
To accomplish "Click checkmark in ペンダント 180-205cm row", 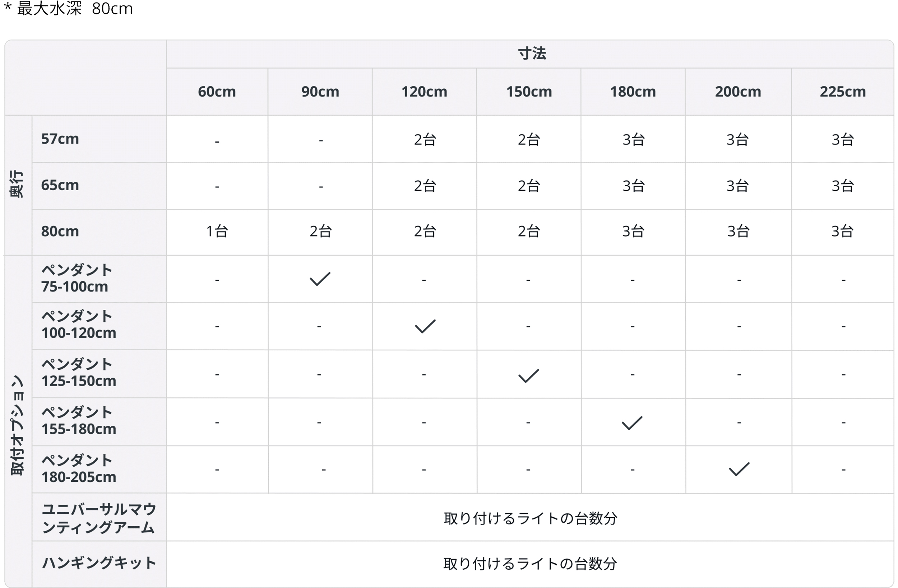I will pyautogui.click(x=739, y=469).
